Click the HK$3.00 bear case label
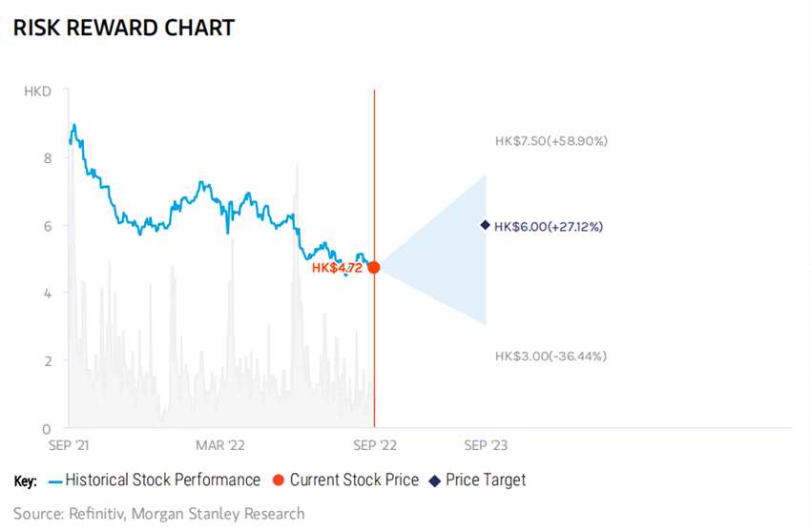This screenshot has width=811, height=532. pos(551,356)
